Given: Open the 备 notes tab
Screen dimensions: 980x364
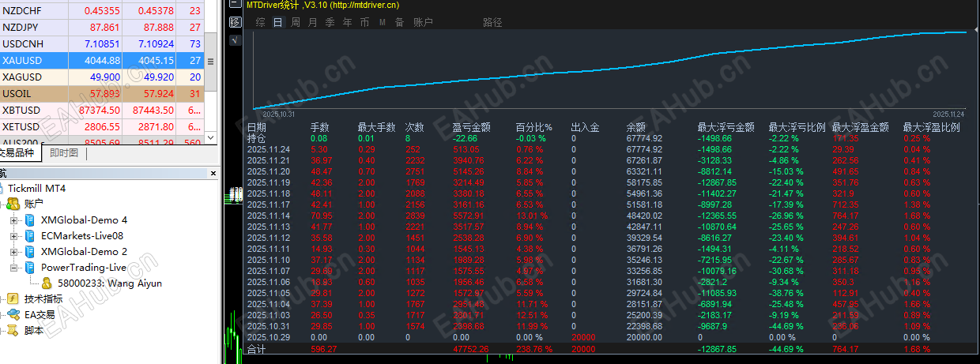Looking at the screenshot, I should click(399, 22).
